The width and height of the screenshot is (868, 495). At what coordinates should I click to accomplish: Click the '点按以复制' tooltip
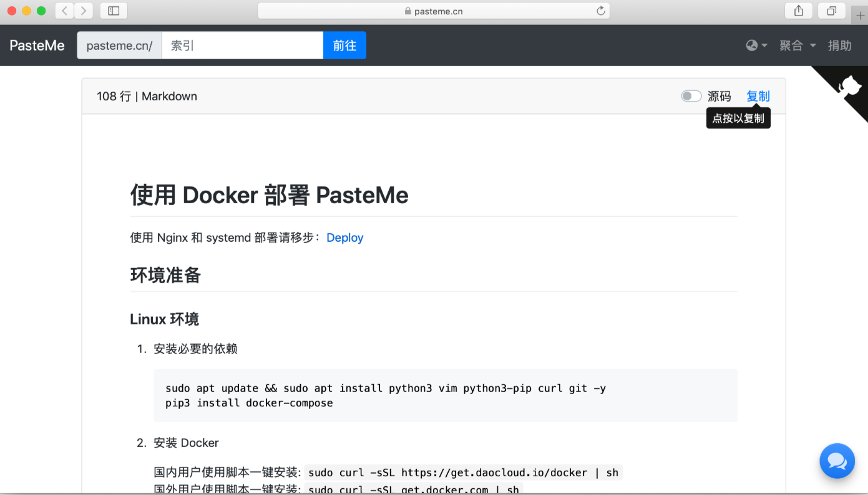coord(738,118)
